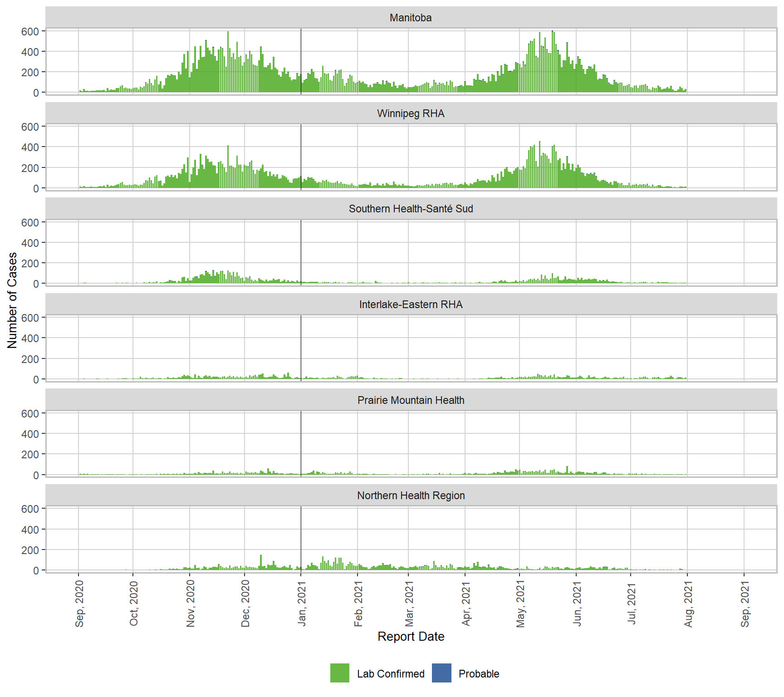784x697 pixels.
Task: Click the Mar, 2021 x-axis label
Action: pos(410,604)
